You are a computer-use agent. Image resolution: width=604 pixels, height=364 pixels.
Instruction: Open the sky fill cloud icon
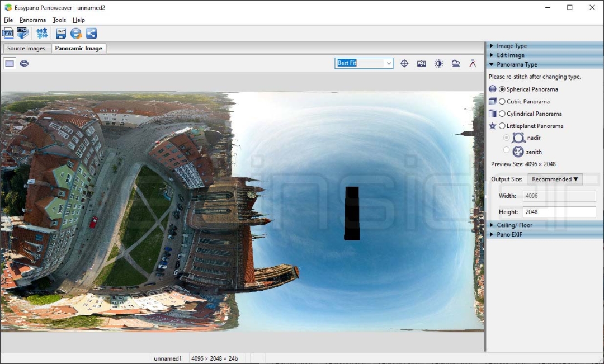tap(456, 63)
